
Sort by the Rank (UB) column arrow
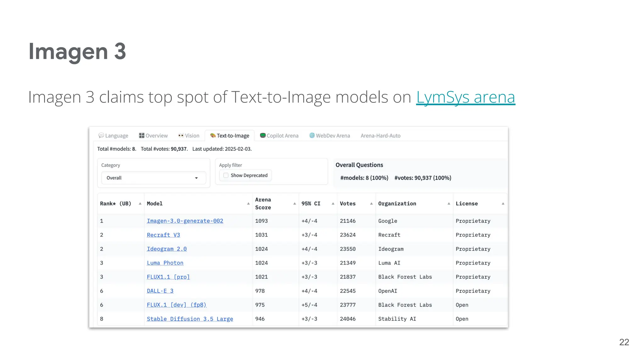(x=140, y=204)
